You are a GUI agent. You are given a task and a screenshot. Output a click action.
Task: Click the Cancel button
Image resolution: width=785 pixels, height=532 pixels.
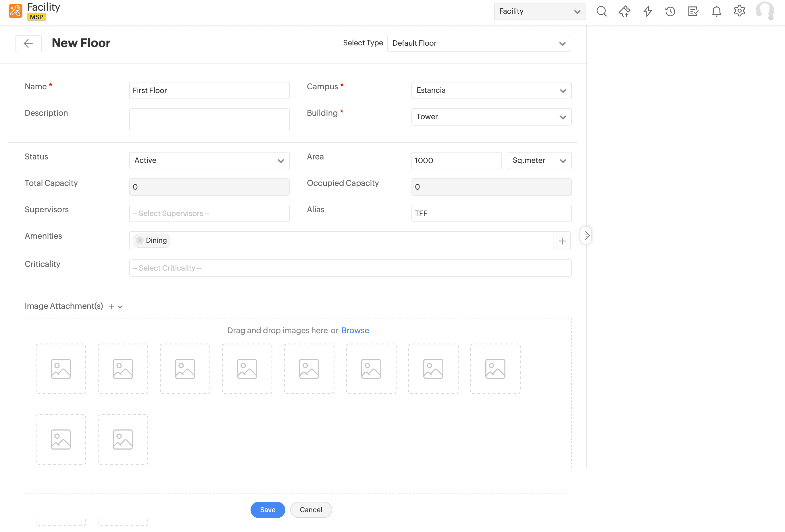[311, 509]
